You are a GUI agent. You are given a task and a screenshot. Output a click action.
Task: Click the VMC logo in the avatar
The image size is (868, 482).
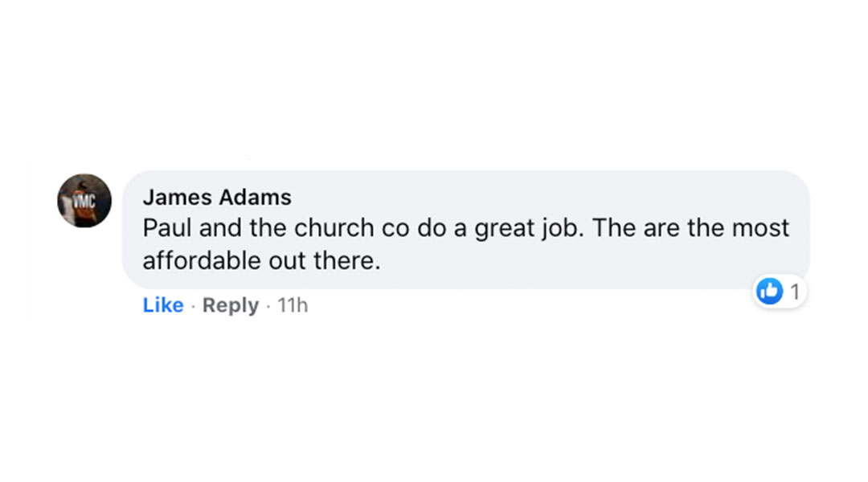click(84, 201)
